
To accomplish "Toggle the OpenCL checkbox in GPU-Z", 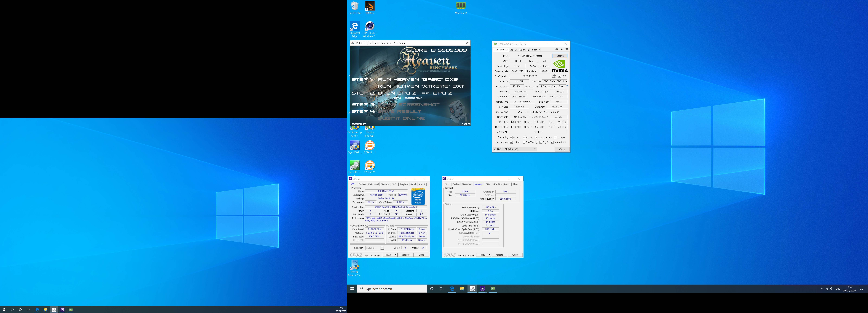I will coord(511,138).
